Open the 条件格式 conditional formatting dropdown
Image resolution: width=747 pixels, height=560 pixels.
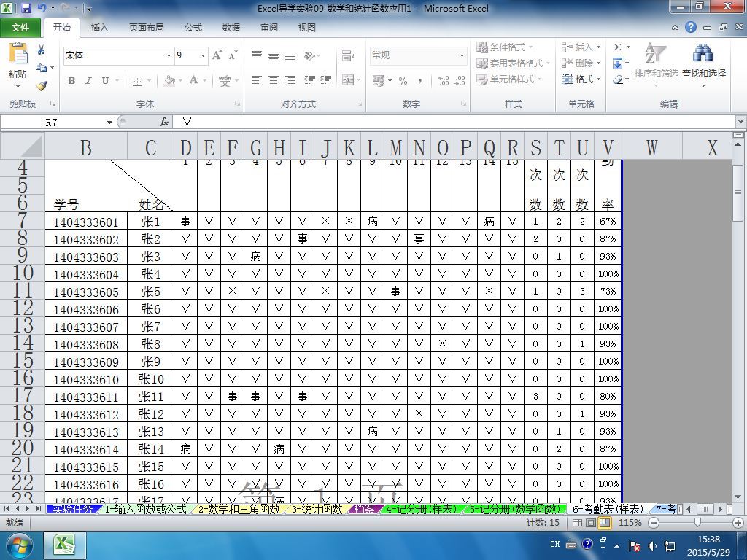click(505, 47)
